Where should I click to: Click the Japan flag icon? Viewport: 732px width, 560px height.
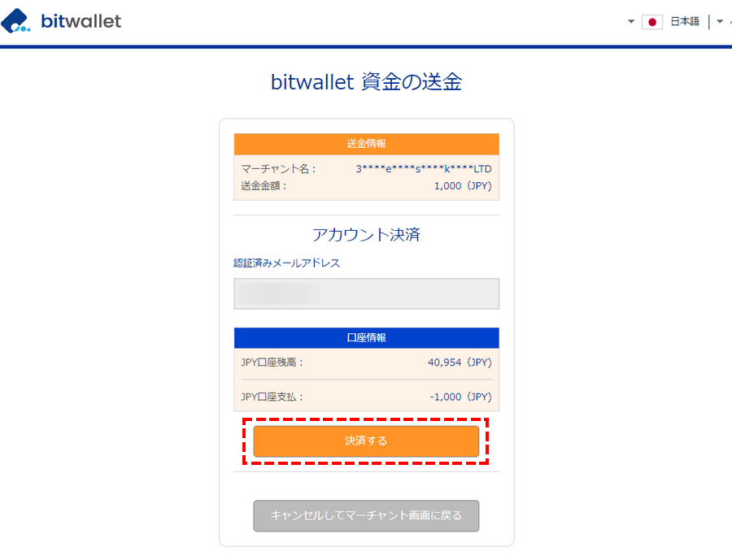pyautogui.click(x=652, y=22)
